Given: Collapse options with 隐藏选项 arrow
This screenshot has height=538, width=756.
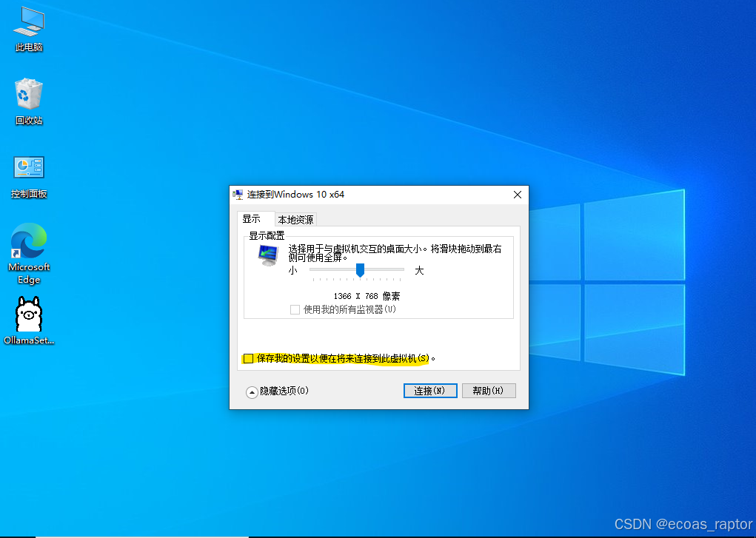Looking at the screenshot, I should pyautogui.click(x=252, y=392).
